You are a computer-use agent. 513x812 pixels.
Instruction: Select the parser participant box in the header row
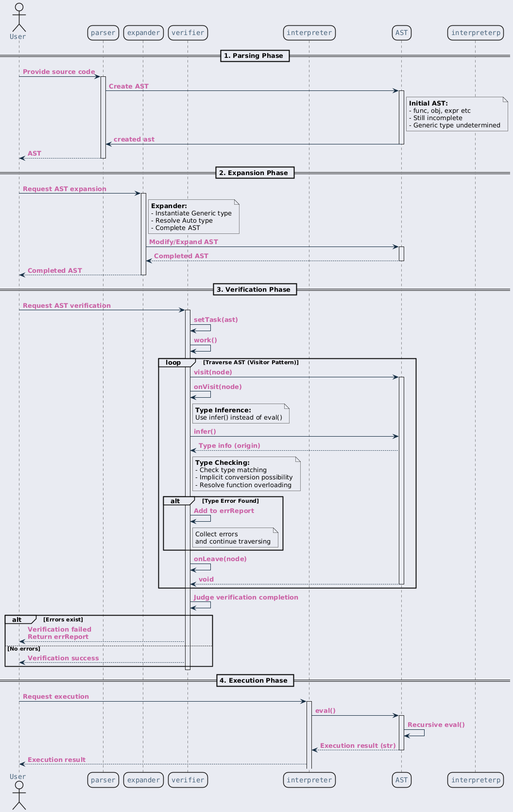tap(103, 33)
